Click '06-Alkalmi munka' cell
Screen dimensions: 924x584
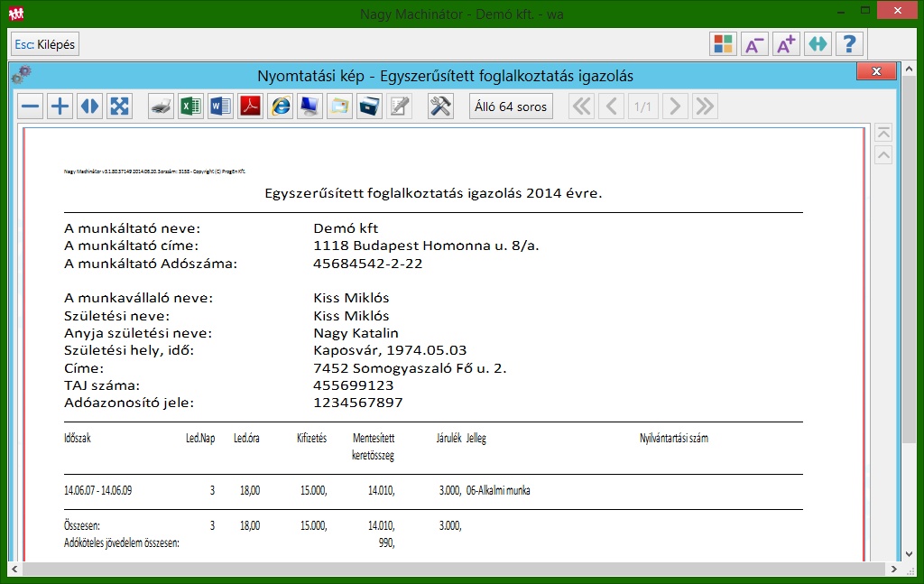tap(498, 490)
